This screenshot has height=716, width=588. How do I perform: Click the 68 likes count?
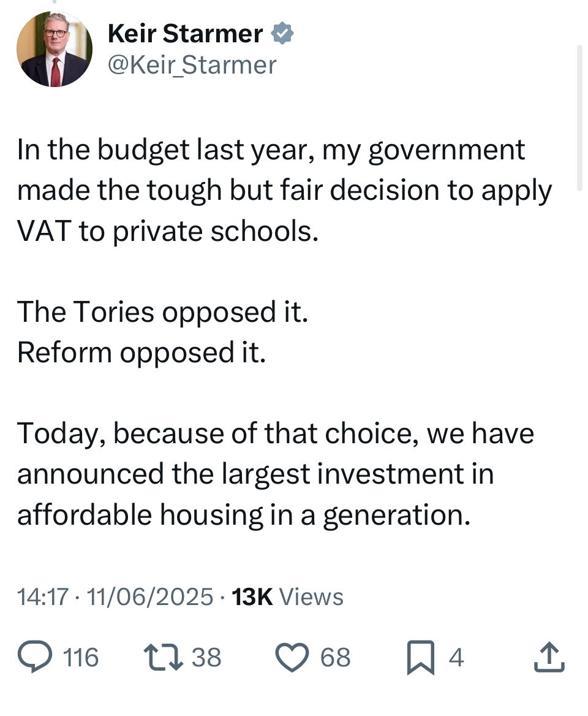click(x=335, y=658)
